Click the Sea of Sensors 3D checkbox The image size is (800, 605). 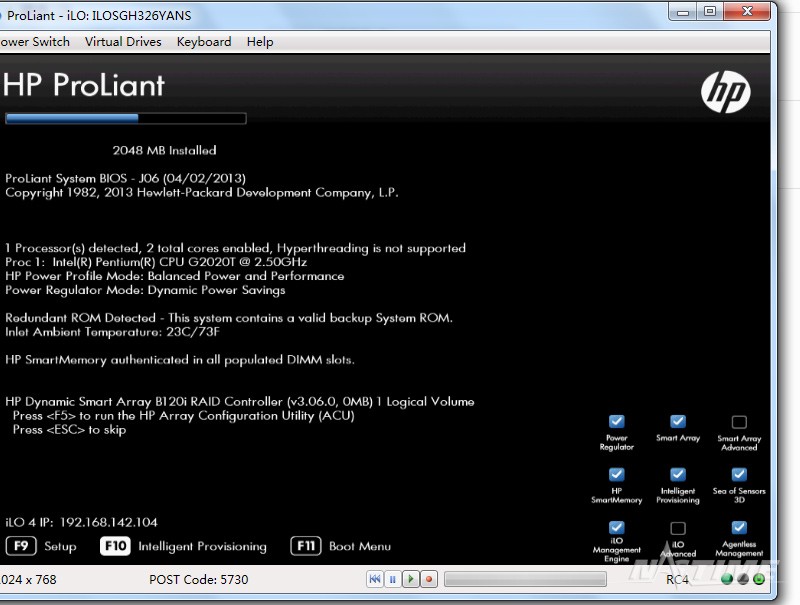pos(739,474)
